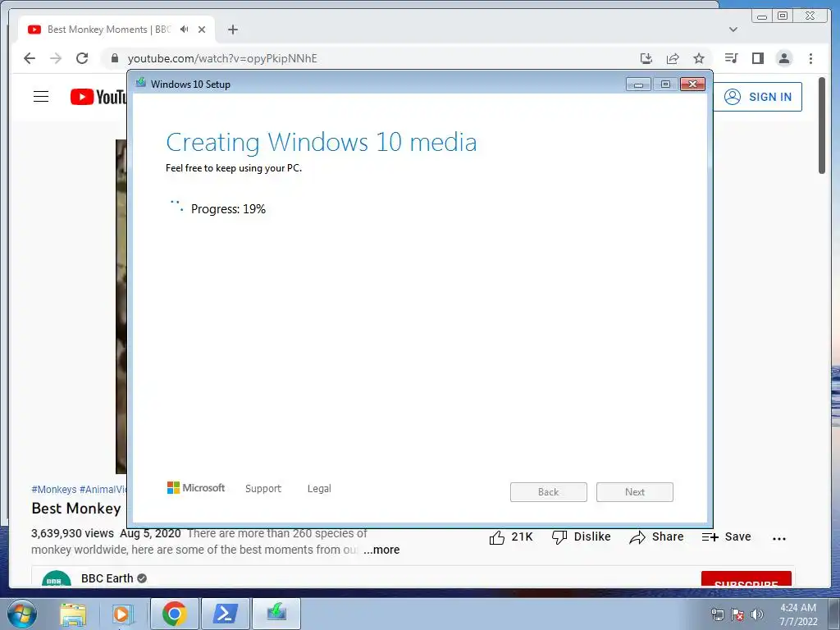Open Chrome media controls icon
Screen dimensions: 840x630
[x=731, y=58]
